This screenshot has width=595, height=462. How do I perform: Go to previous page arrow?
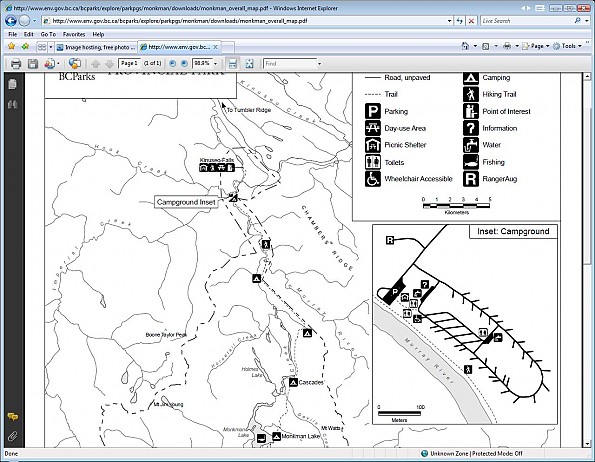[96, 64]
